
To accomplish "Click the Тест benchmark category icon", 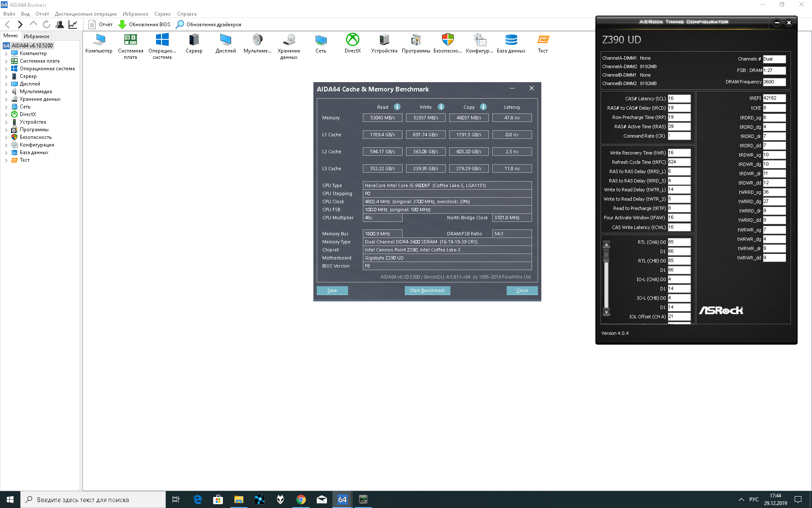I will point(543,40).
